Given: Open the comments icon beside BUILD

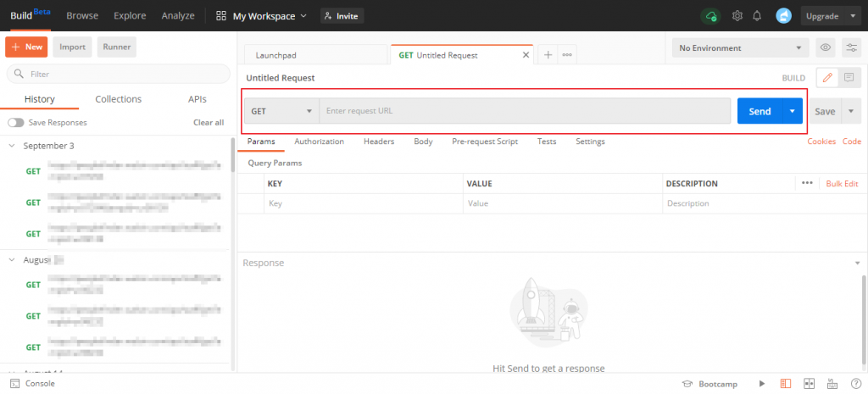Looking at the screenshot, I should (x=849, y=78).
